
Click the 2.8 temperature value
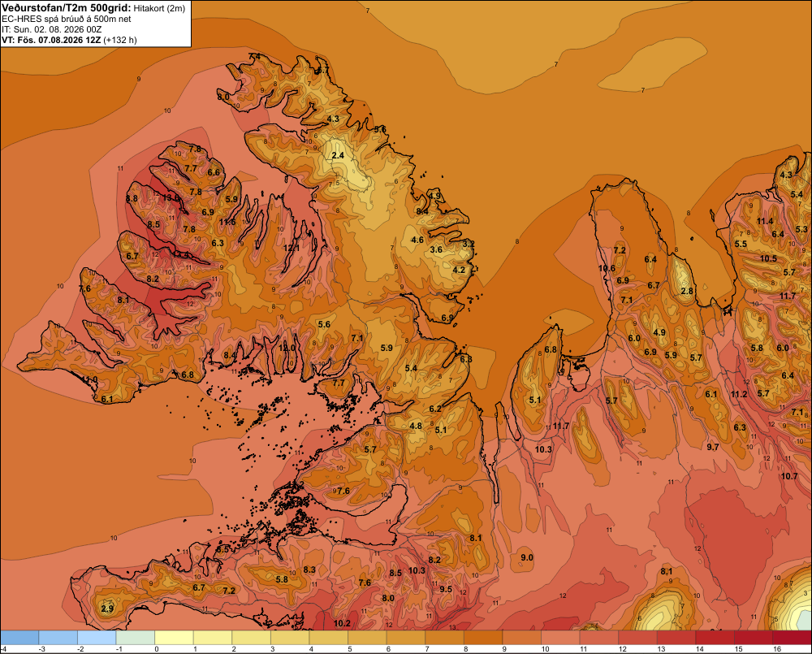coord(687,291)
